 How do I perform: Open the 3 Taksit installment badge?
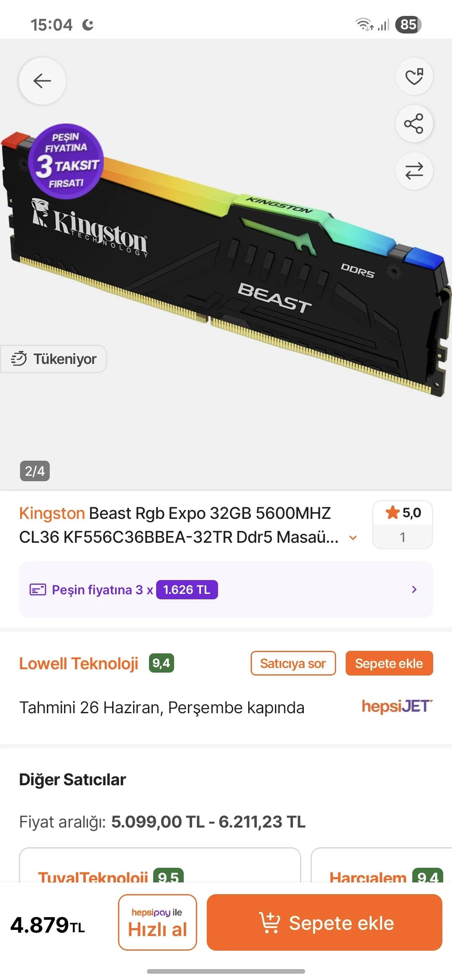[x=66, y=161]
